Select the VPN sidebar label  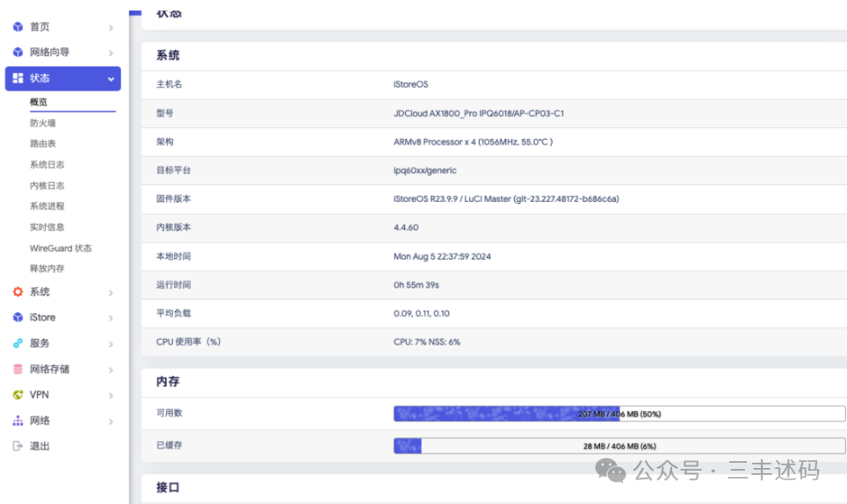40,394
